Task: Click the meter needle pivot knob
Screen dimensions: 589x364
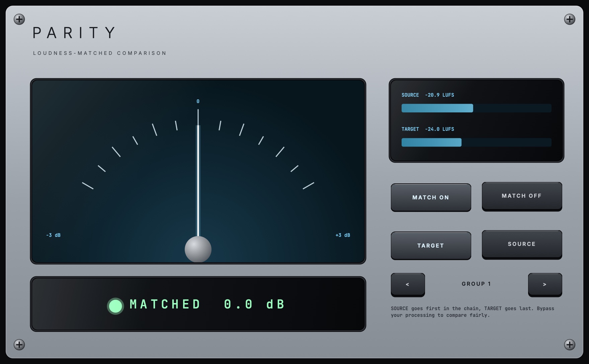Action: 198,249
